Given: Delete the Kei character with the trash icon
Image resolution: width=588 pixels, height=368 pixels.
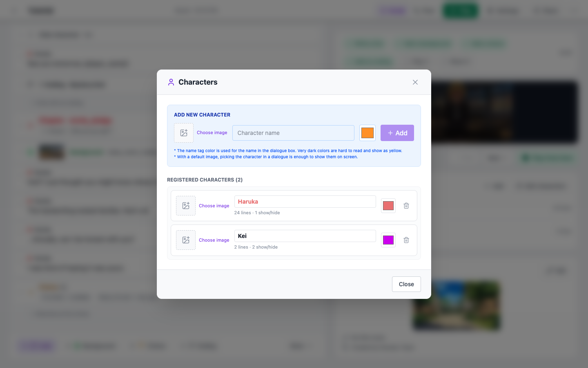Looking at the screenshot, I should 406,240.
